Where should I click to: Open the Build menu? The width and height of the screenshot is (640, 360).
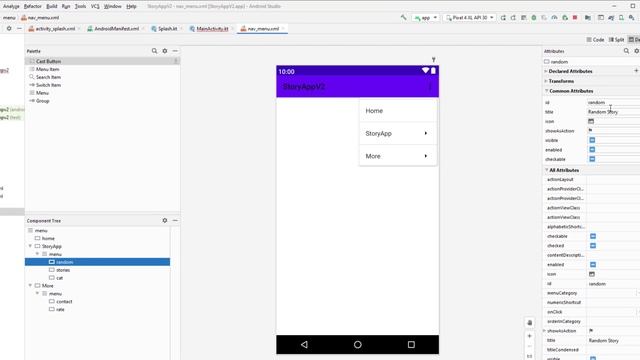pyautogui.click(x=51, y=6)
